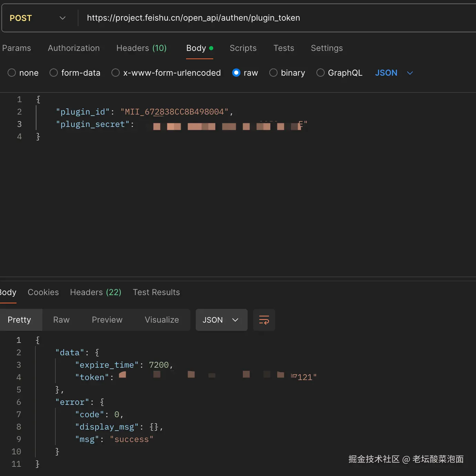Image resolution: width=476 pixels, height=476 pixels.
Task: Pick GraphQL body type
Action: click(320, 73)
